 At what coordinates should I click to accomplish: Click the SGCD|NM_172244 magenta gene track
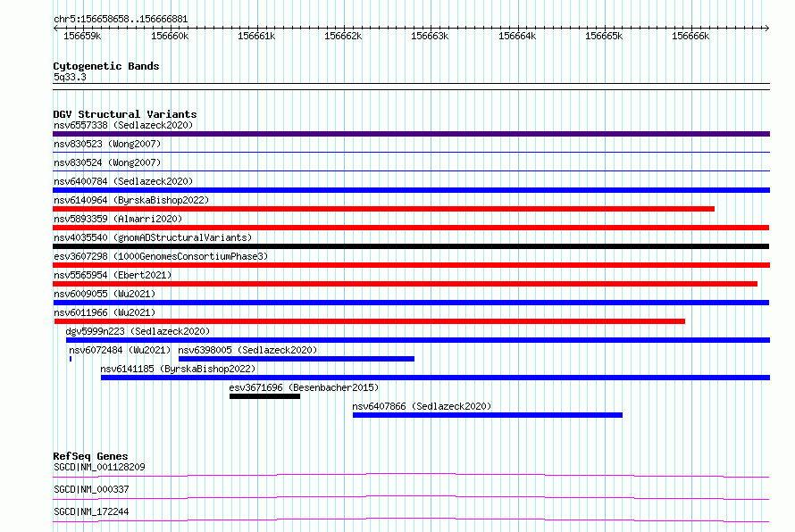click(x=411, y=520)
